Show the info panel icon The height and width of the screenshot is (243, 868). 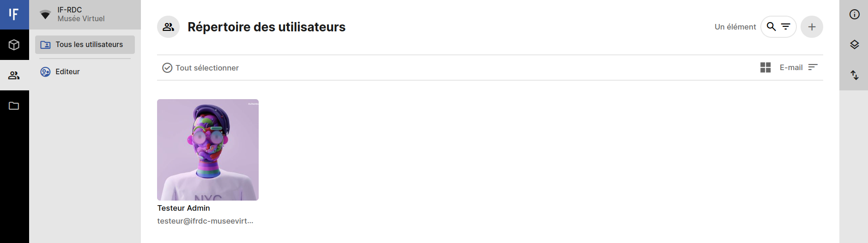(854, 14)
